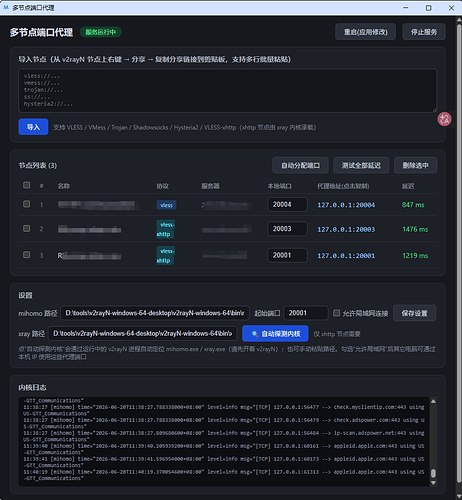Click the 847 ms latency value

click(413, 205)
